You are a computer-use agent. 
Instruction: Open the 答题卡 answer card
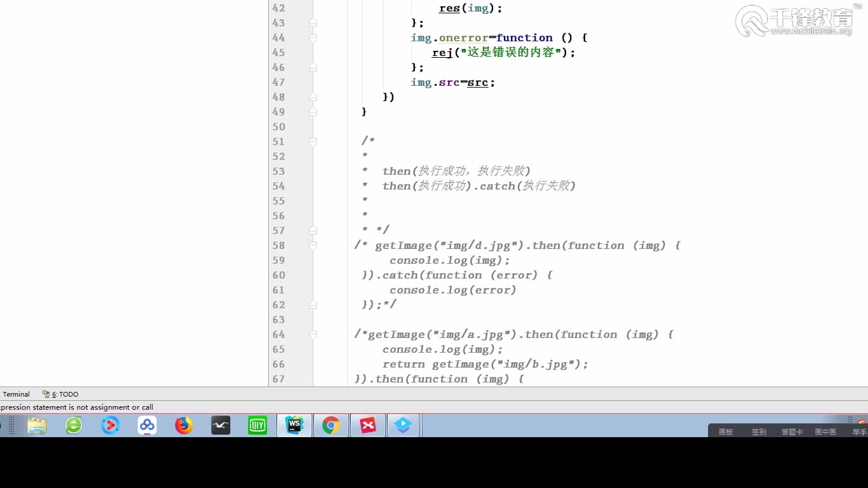(792, 432)
